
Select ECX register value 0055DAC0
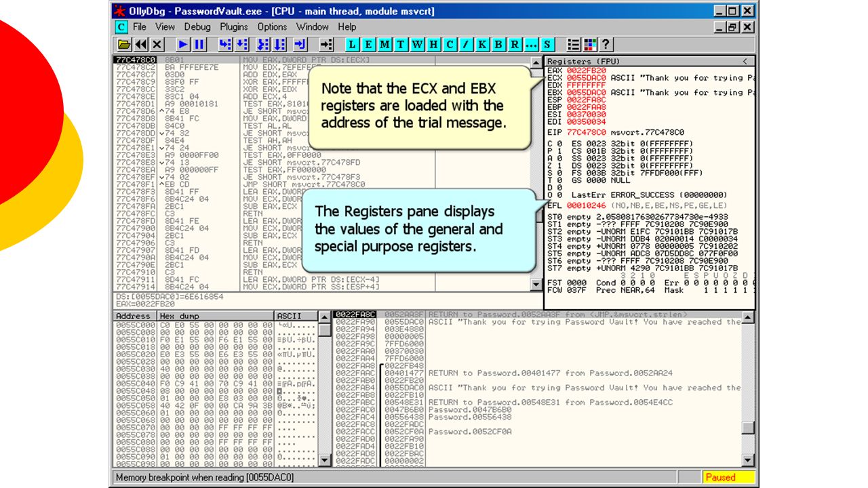[x=587, y=78]
